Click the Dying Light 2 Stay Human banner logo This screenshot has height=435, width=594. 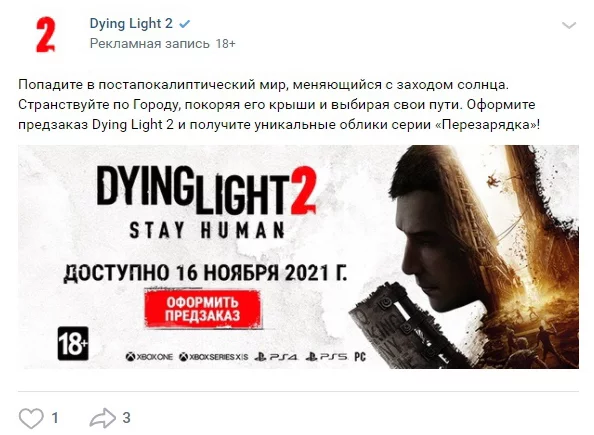[x=206, y=201]
